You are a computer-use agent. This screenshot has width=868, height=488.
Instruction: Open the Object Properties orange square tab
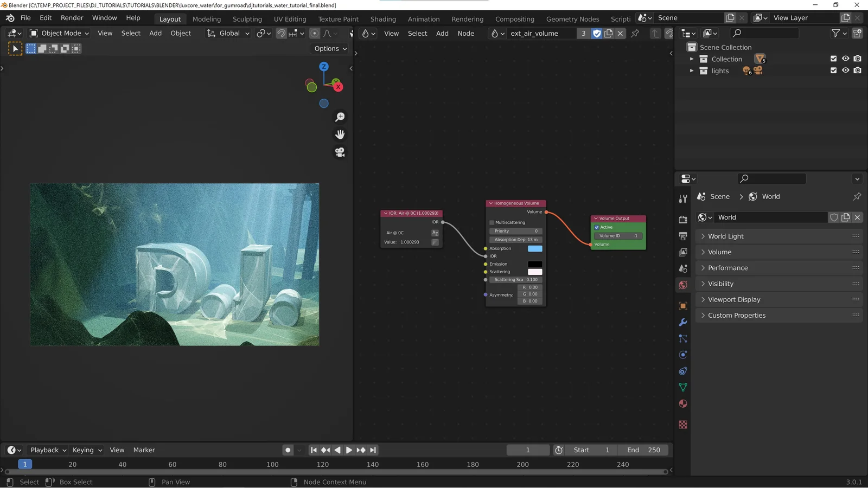(683, 306)
